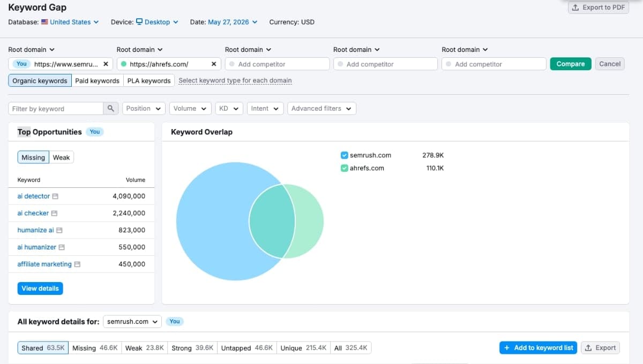Open the humanize ai keyword link
Viewport: 643px width, 364px height.
point(35,230)
